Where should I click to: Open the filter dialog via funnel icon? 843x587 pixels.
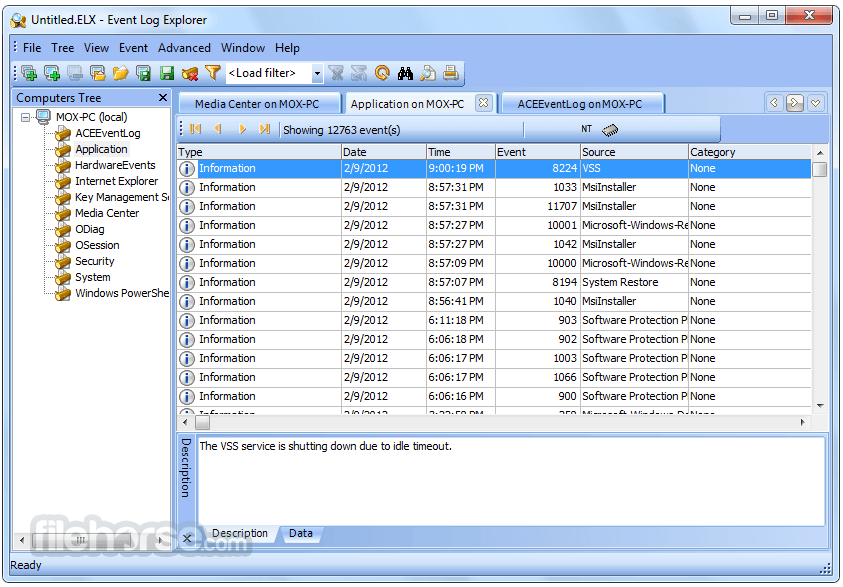point(213,73)
